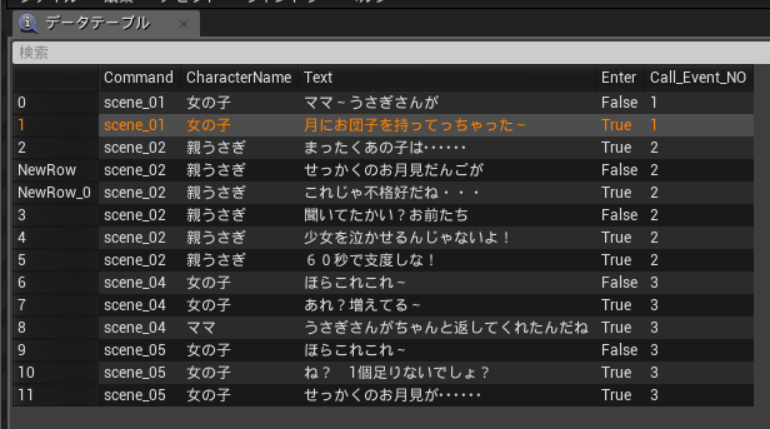The width and height of the screenshot is (770, 429).
Task: Click 女の子 character name in row 7
Action: point(209,305)
